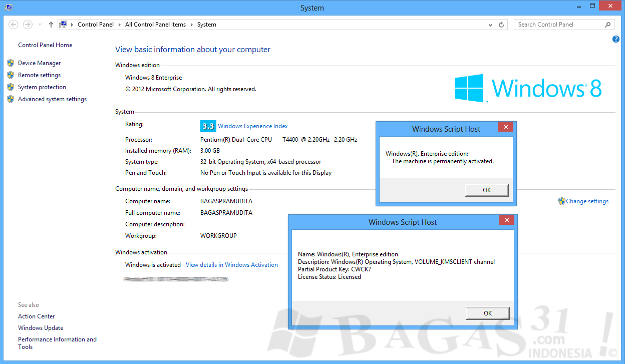
Task: Expand the chevron after All Control Panel Items
Action: pos(191,25)
